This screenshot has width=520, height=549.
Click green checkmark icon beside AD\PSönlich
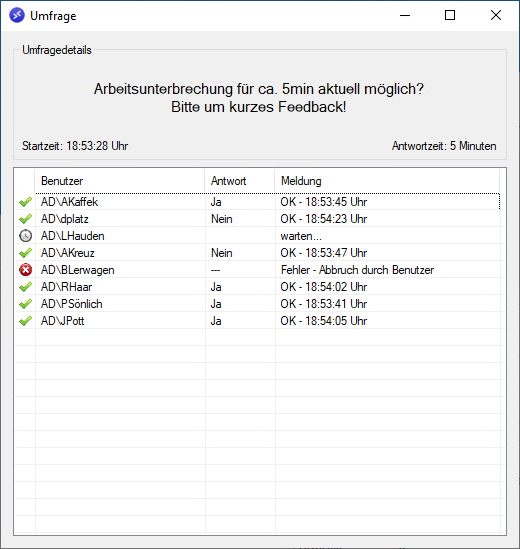click(x=25, y=304)
